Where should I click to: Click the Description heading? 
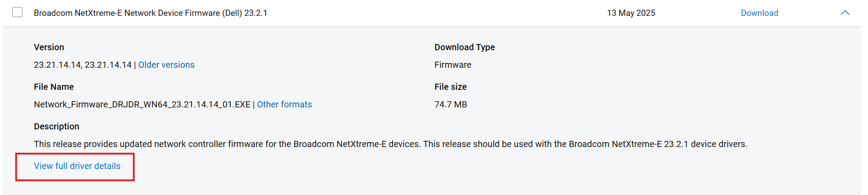(56, 126)
